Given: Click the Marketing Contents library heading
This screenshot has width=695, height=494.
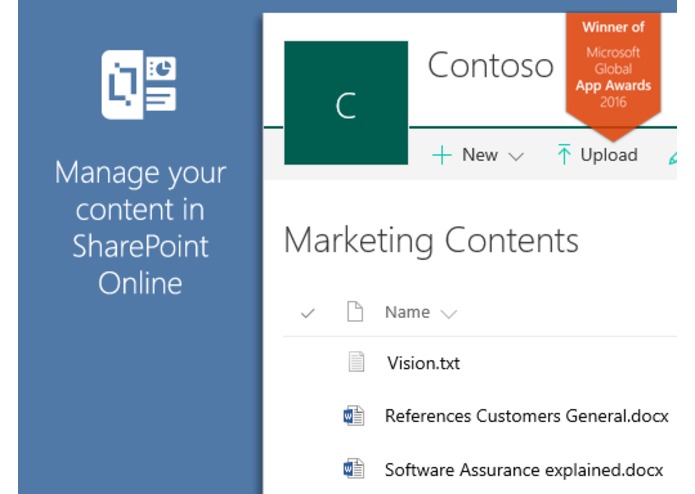Looking at the screenshot, I should (431, 241).
